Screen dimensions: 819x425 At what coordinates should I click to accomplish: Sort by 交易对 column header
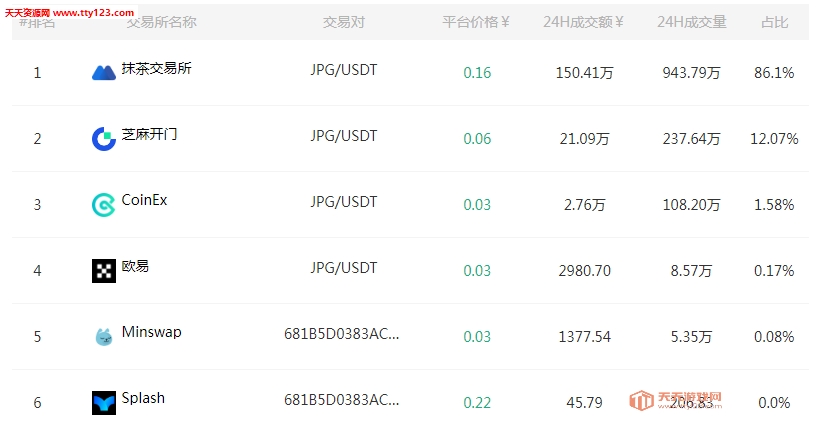click(344, 22)
